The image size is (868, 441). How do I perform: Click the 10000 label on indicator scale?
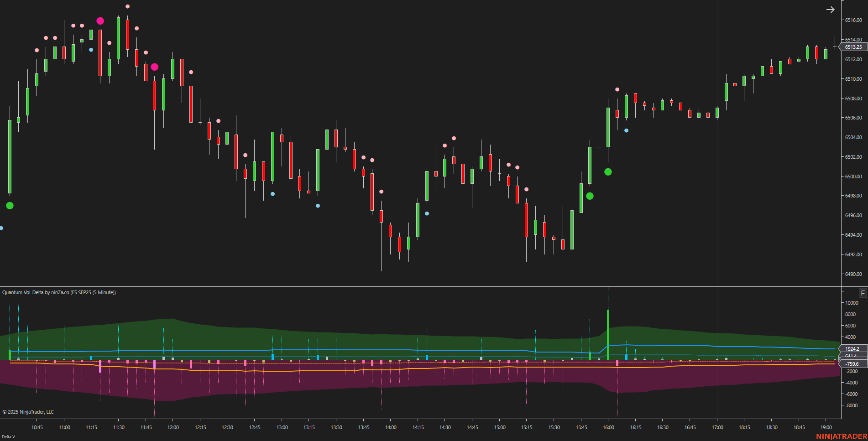tap(852, 303)
